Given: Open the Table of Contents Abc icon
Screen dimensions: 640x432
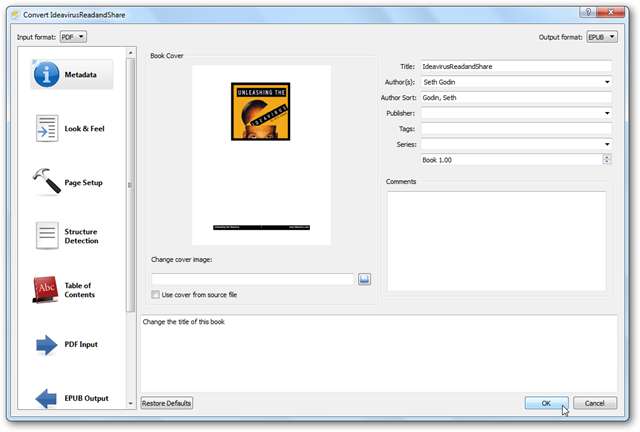Looking at the screenshot, I should pos(45,289).
